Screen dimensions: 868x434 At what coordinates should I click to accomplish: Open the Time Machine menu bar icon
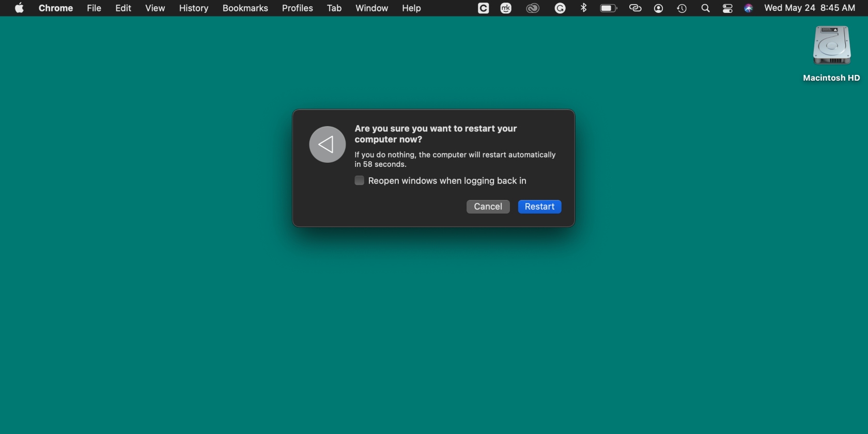[682, 8]
